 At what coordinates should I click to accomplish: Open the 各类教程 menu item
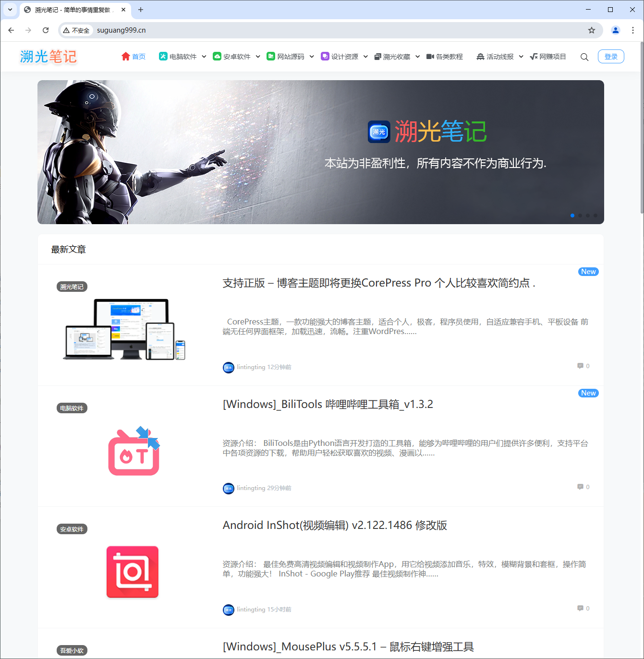[x=449, y=57]
